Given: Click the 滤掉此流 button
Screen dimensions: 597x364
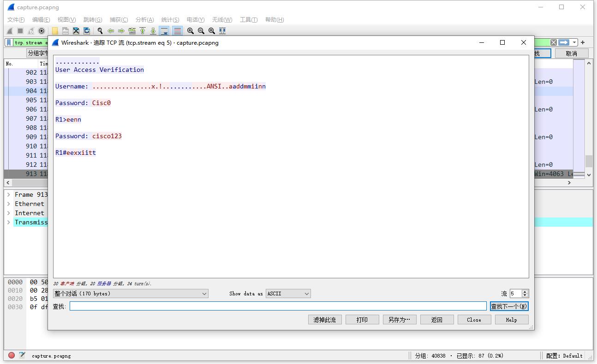Looking at the screenshot, I should [325, 320].
